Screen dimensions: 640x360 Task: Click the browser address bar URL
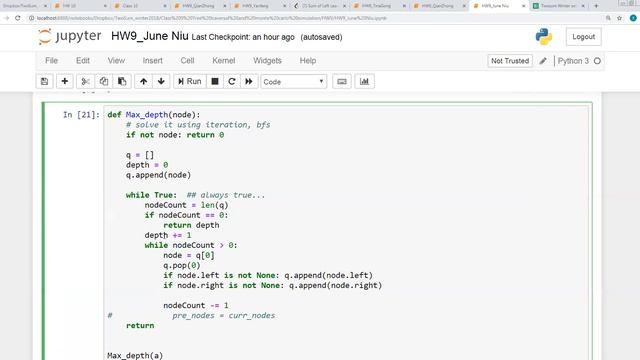[x=211, y=18]
